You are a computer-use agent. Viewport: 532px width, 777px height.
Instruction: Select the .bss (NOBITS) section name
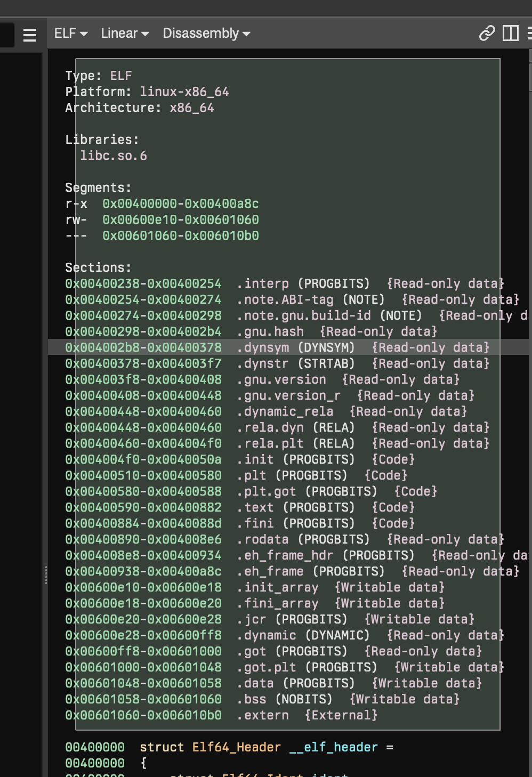pos(285,699)
